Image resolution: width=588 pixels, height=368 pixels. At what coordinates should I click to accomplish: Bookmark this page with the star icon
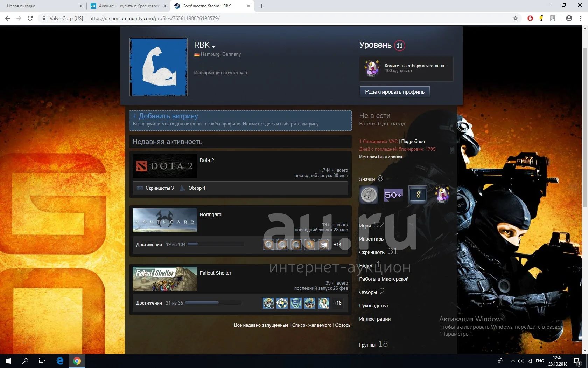[516, 18]
